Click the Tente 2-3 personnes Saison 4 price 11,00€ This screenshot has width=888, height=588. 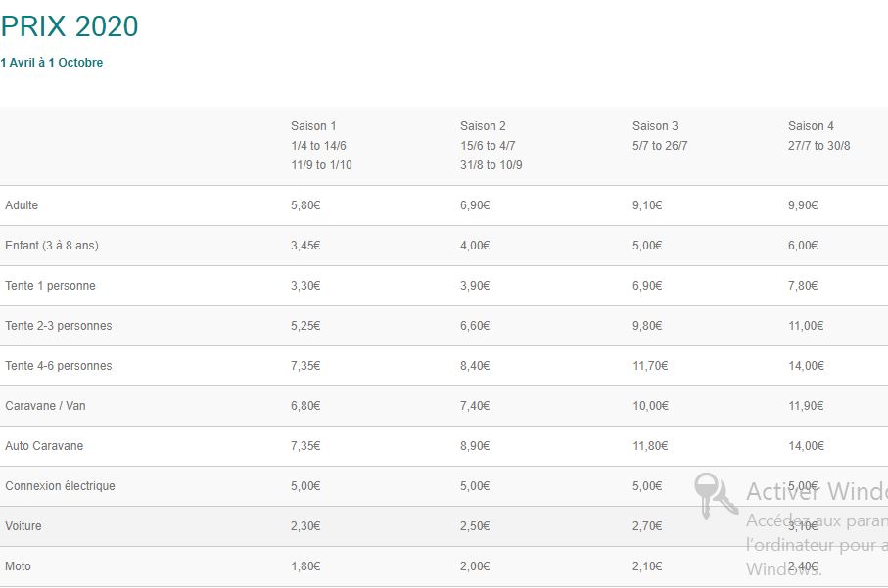coord(806,326)
